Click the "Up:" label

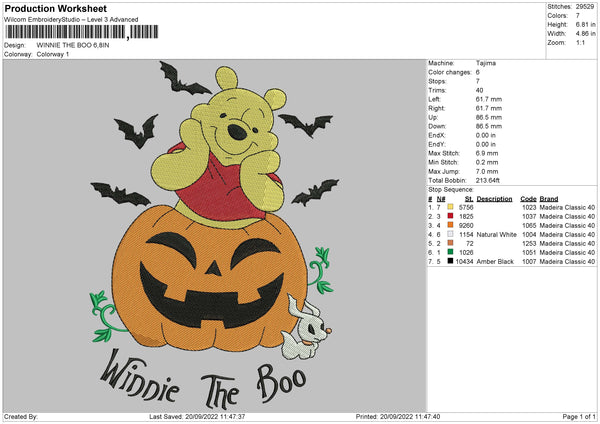(x=433, y=117)
